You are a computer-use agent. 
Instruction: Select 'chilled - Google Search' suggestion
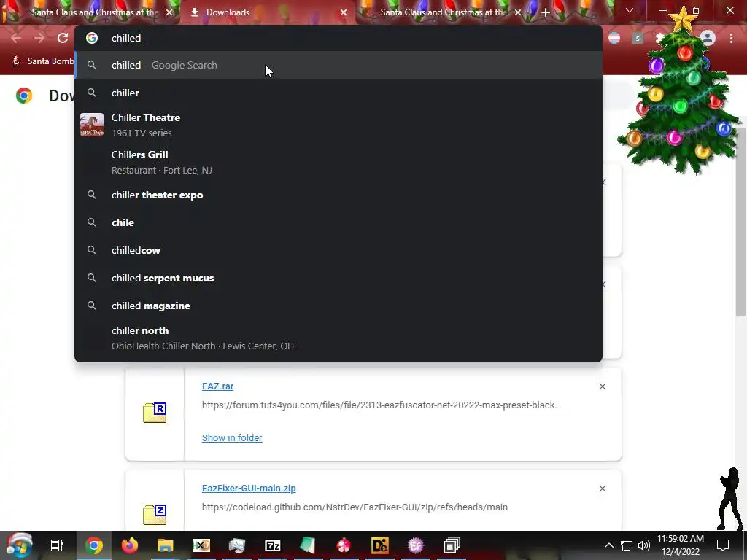(x=338, y=65)
